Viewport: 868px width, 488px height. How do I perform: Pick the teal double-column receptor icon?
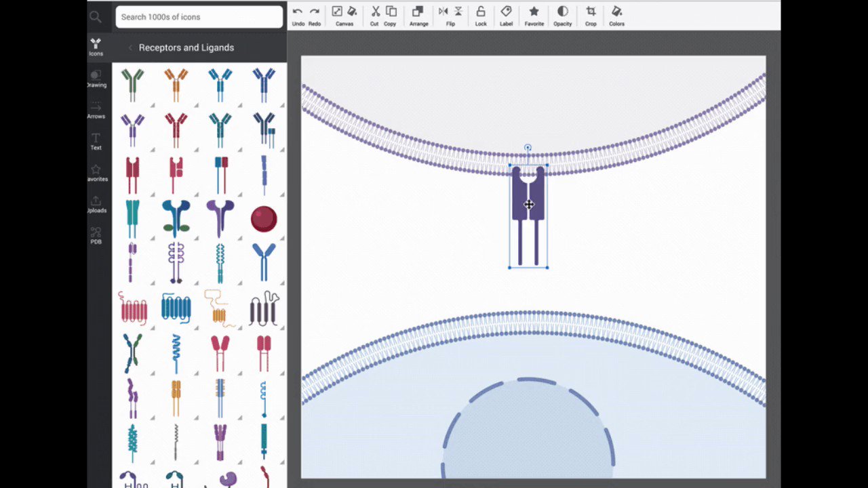pos(132,218)
